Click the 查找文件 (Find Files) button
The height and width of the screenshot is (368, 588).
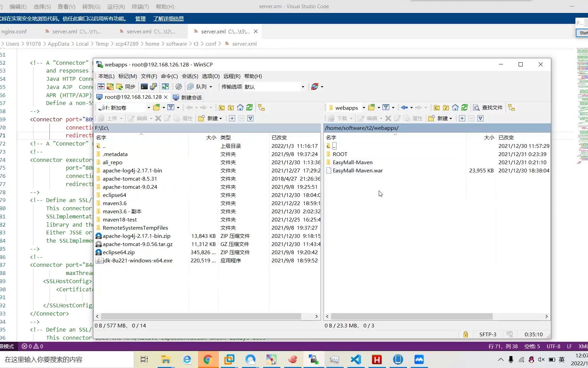point(488,108)
